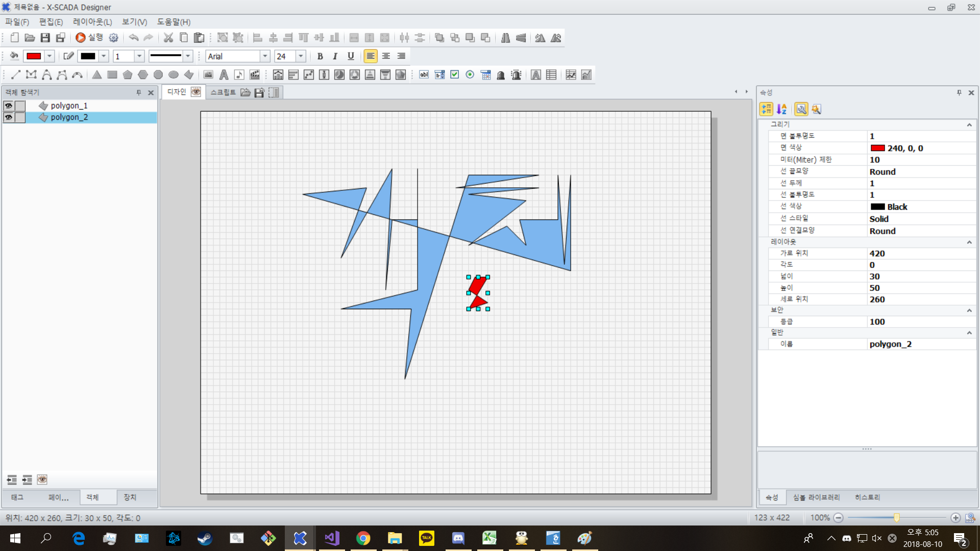Toggle visibility eye for polygon_1
The height and width of the screenshot is (551, 980).
(8, 106)
